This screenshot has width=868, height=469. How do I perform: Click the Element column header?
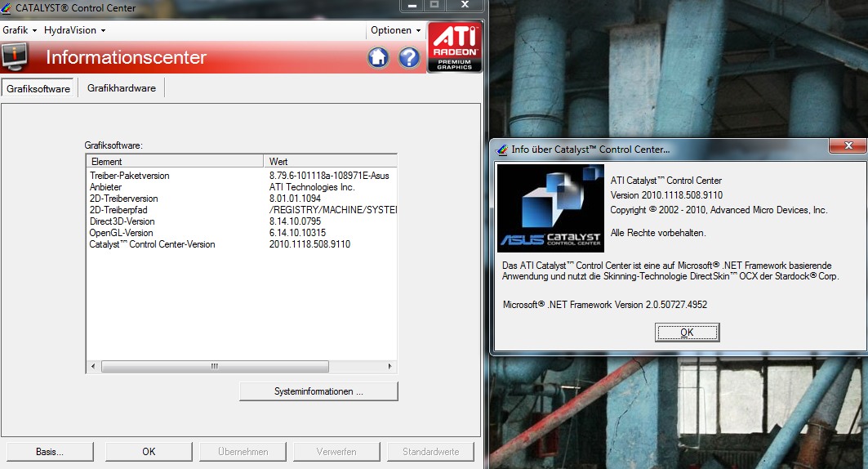[x=175, y=161]
